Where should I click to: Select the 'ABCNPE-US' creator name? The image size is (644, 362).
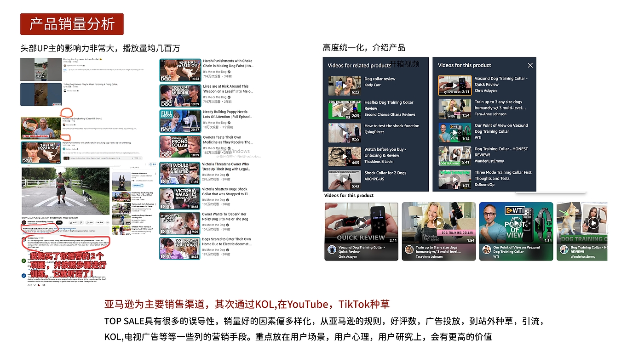coord(374,179)
